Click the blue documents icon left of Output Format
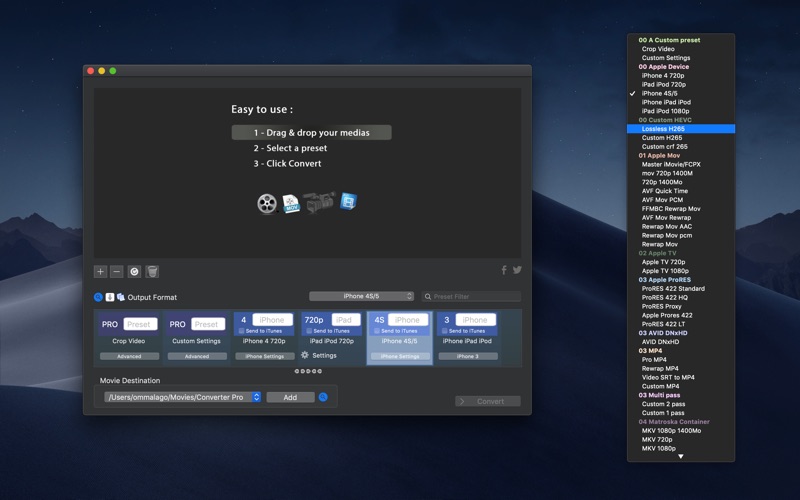 [121, 297]
